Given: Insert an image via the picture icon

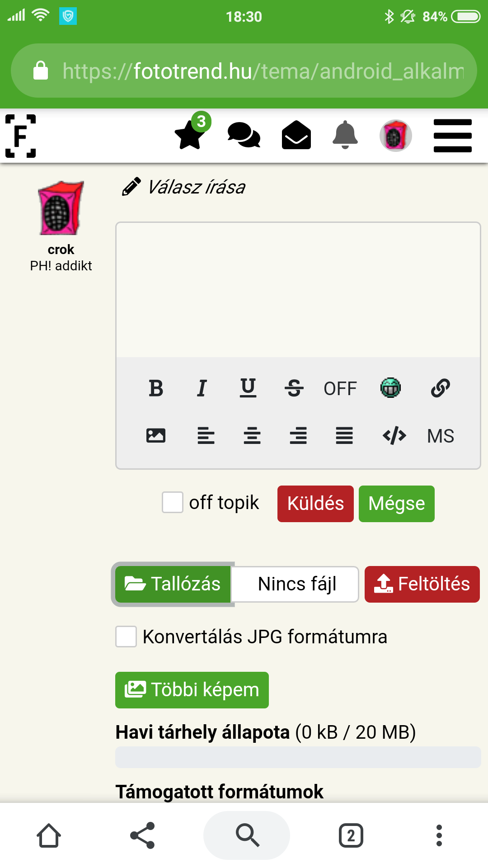Looking at the screenshot, I should click(156, 436).
